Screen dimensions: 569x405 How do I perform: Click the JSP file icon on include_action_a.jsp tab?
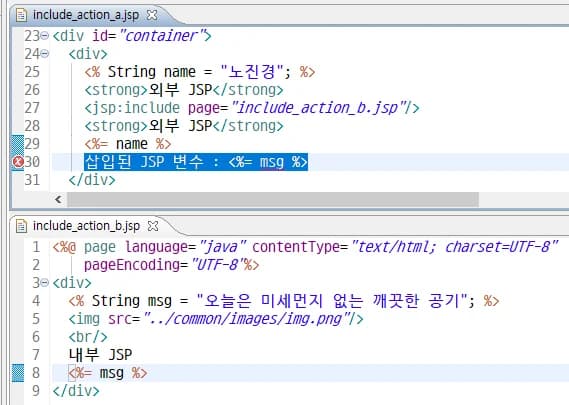pos(22,15)
